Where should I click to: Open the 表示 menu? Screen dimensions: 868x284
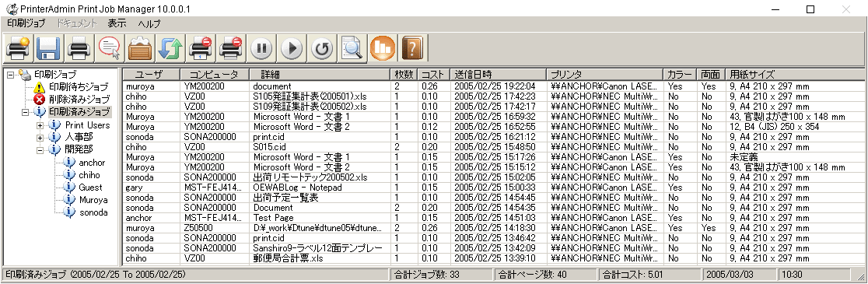(117, 23)
